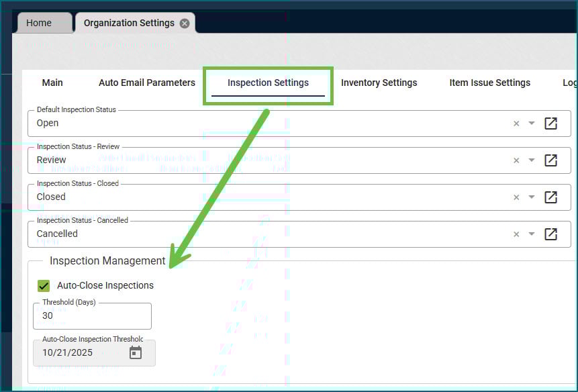Clear the Default Inspection Status value

516,124
